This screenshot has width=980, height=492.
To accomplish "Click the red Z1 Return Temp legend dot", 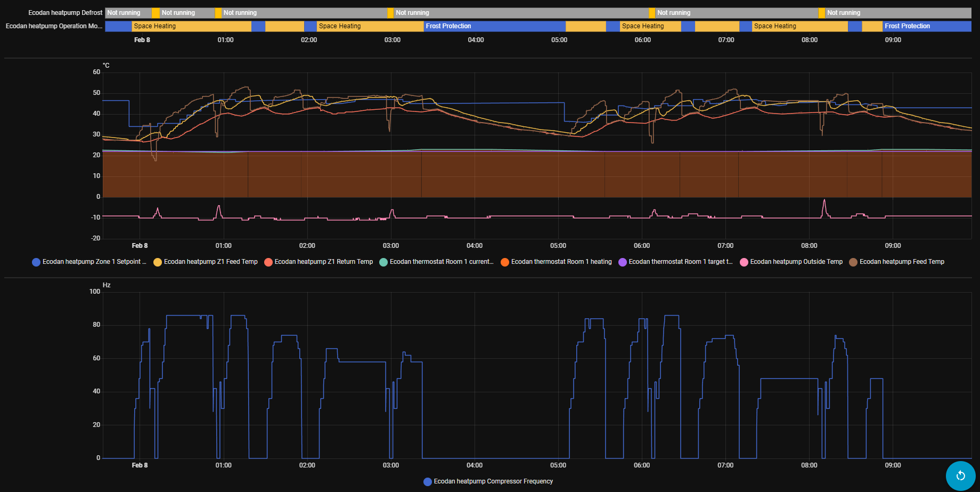I will click(268, 262).
